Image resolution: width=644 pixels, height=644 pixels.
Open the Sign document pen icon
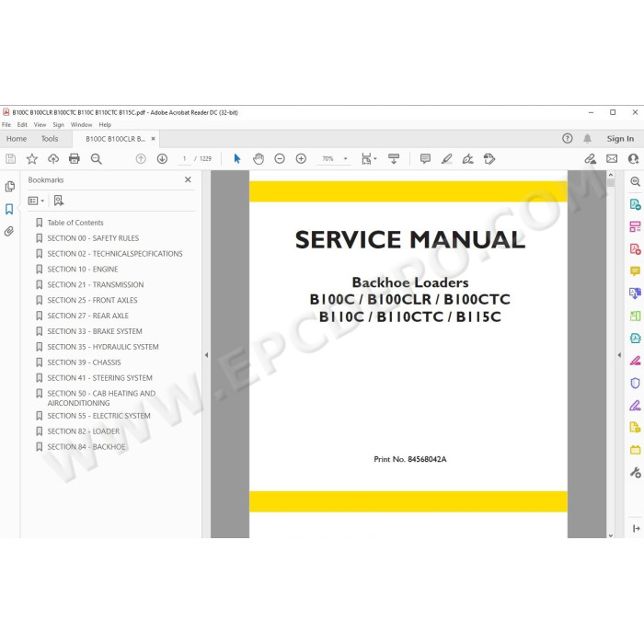point(467,158)
